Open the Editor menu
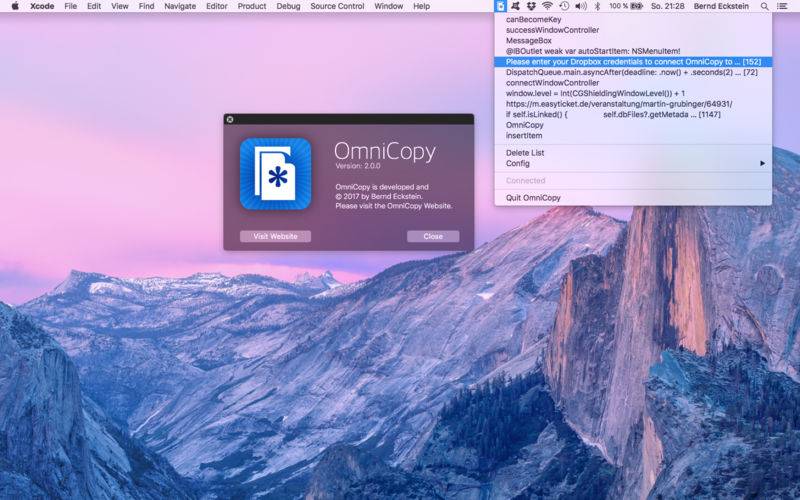The width and height of the screenshot is (800, 500). 217,6
